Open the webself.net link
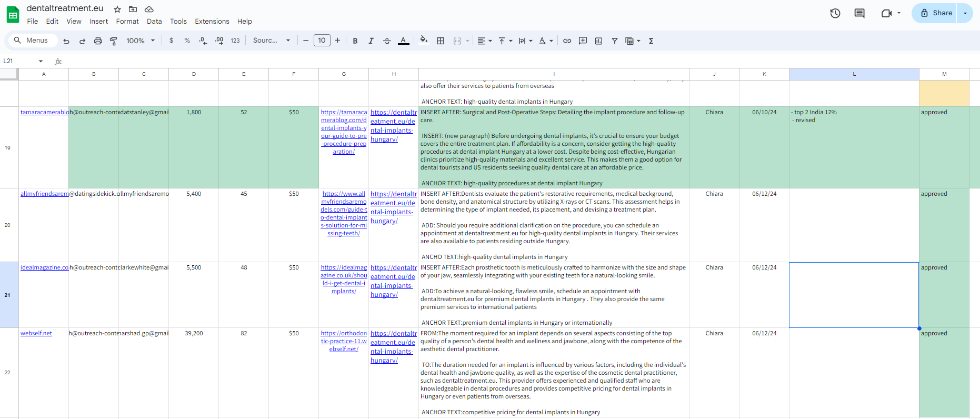The width and height of the screenshot is (980, 419). pyautogui.click(x=36, y=333)
